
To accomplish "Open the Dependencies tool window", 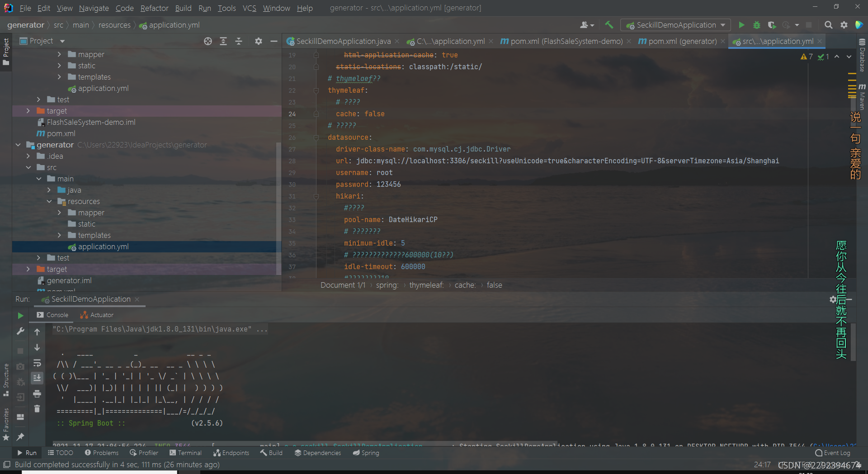I will tap(317, 453).
